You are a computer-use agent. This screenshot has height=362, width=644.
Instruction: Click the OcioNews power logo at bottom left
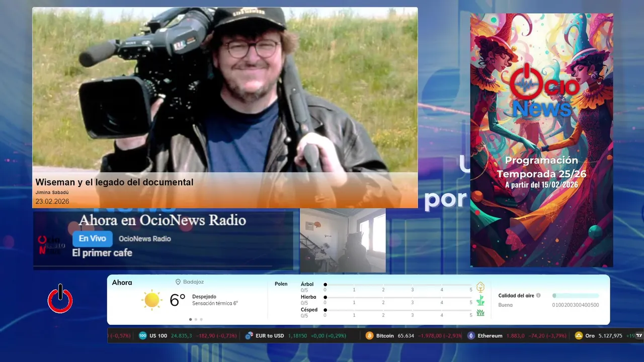[x=60, y=299]
